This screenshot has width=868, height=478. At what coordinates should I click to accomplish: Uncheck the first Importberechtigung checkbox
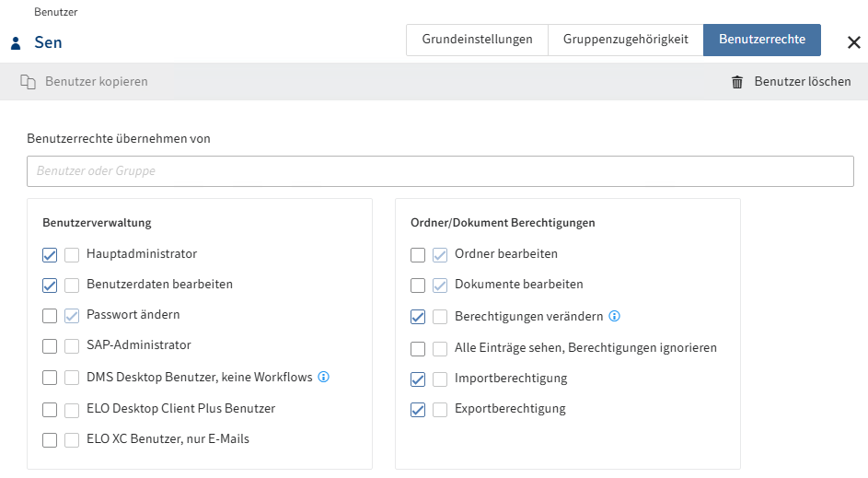(418, 379)
